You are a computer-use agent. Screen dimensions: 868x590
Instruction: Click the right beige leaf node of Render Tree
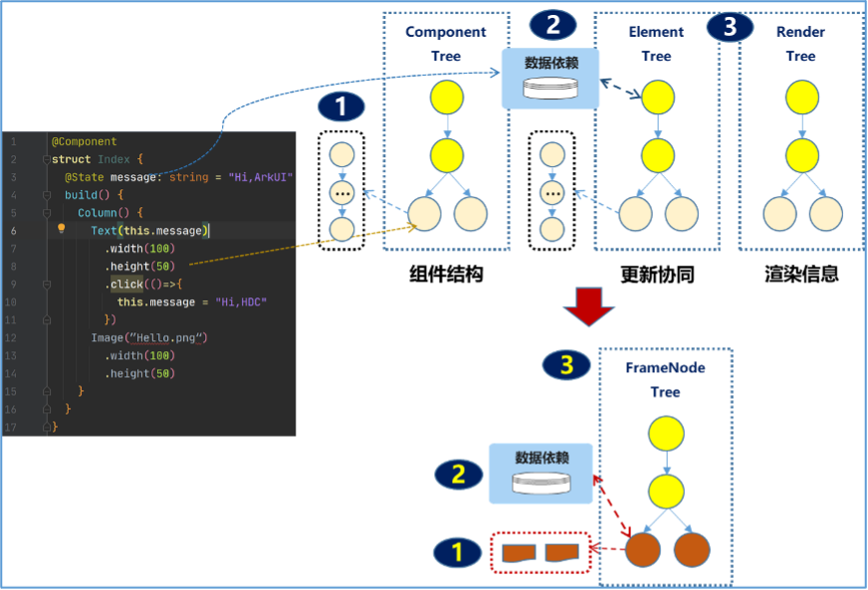pos(826,214)
